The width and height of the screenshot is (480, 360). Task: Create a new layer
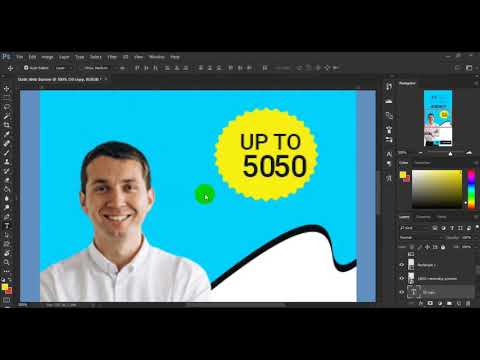pyautogui.click(x=459, y=303)
